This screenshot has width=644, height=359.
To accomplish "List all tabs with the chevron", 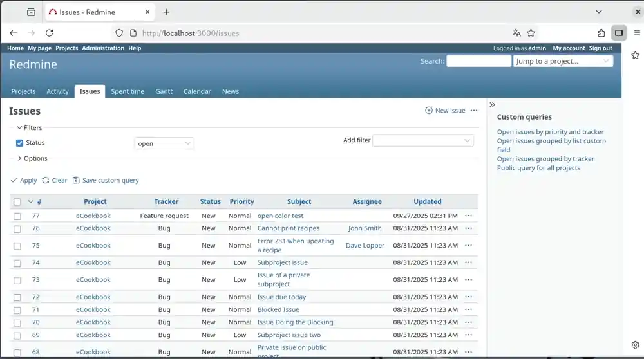I will click(599, 12).
